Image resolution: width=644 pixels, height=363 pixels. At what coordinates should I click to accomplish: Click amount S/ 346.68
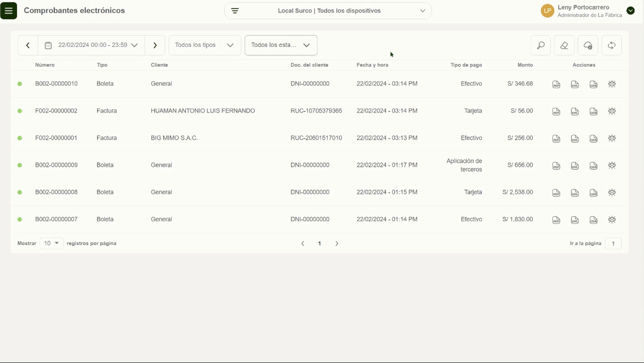point(520,84)
